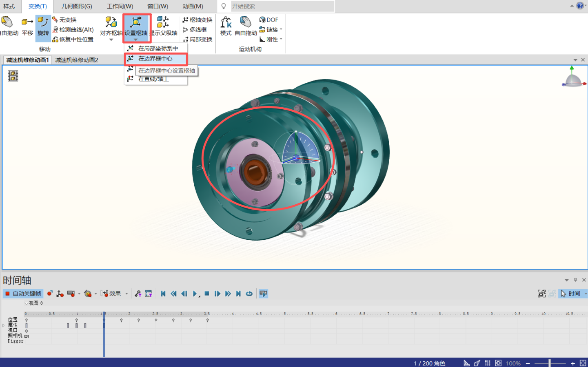Click the DOF button
This screenshot has height=367, width=588.
tap(268, 20)
